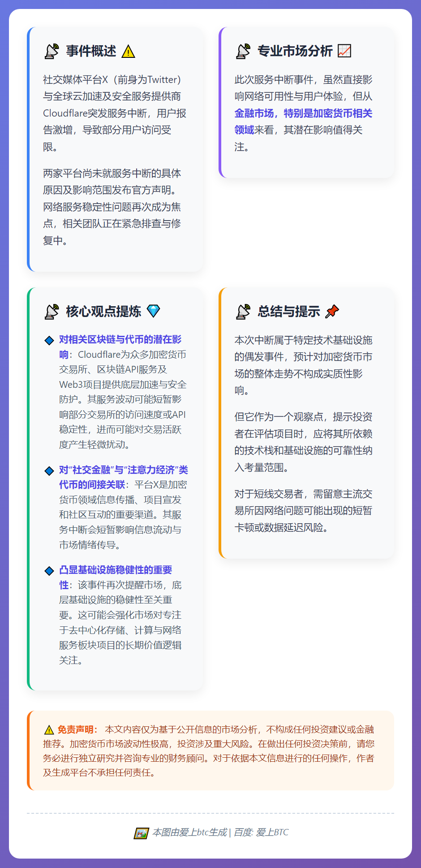This screenshot has height=868, width=421.
Task: Select the 事件概述 heading text
Action: pyautogui.click(x=91, y=51)
